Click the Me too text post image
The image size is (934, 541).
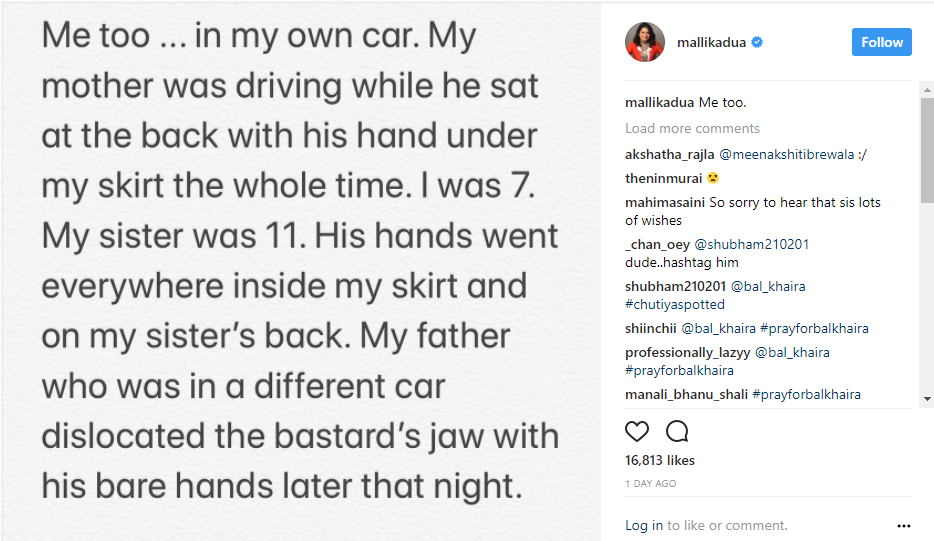(300, 270)
